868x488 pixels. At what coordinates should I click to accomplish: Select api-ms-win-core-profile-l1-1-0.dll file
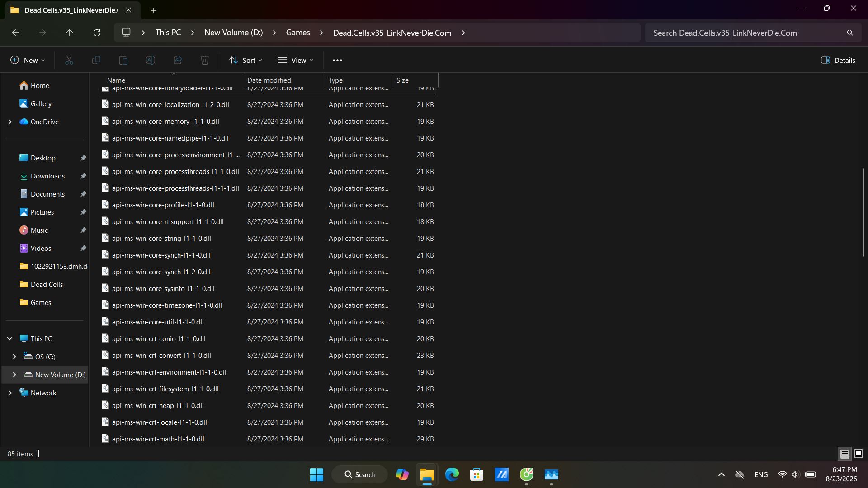pos(267,205)
